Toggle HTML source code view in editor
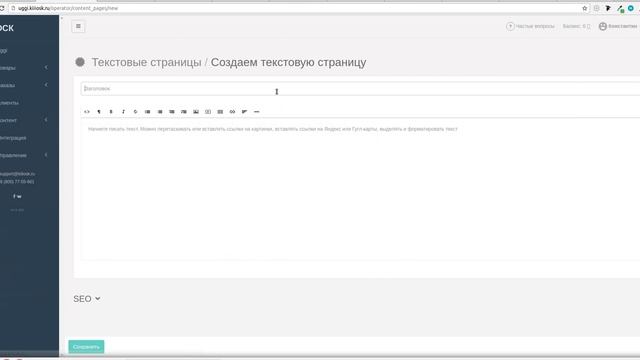The image size is (640, 360). [x=87, y=112]
